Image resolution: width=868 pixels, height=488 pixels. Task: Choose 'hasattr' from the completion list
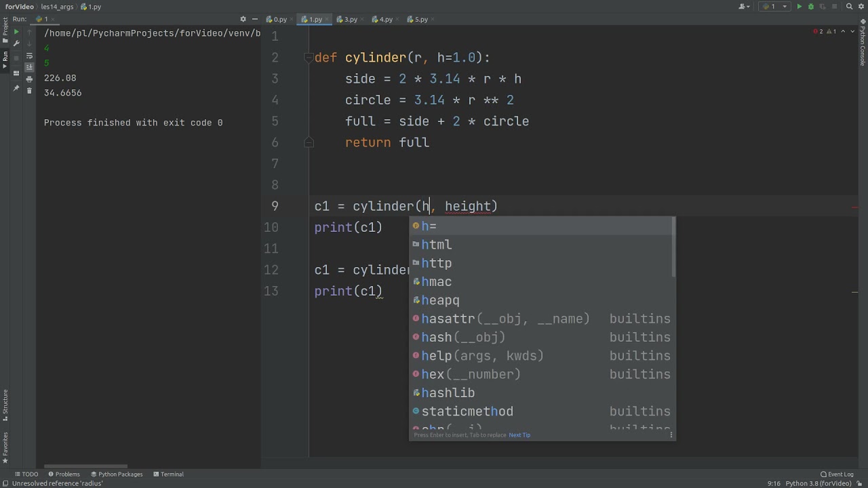pyautogui.click(x=541, y=319)
